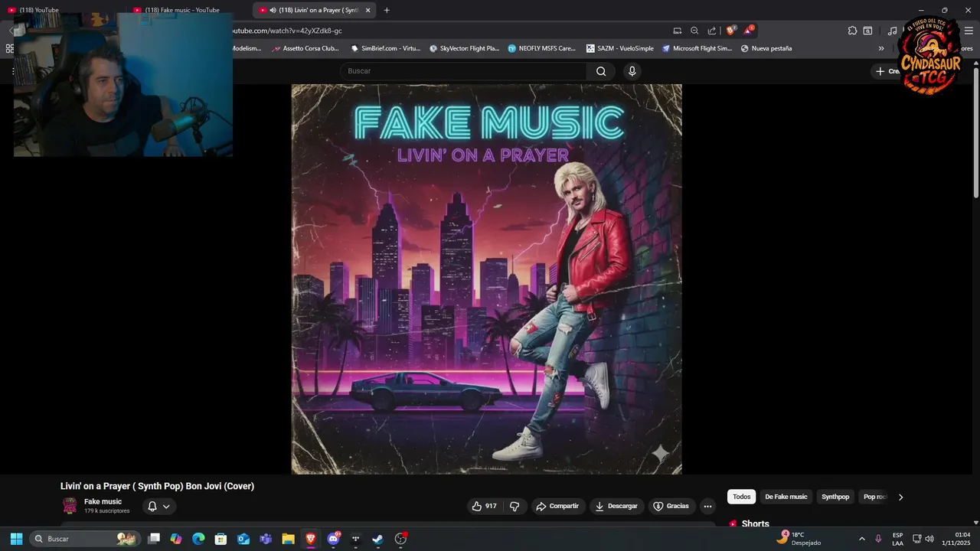
Task: Open Assetto Corsa Club bookmark
Action: pyautogui.click(x=305, y=48)
